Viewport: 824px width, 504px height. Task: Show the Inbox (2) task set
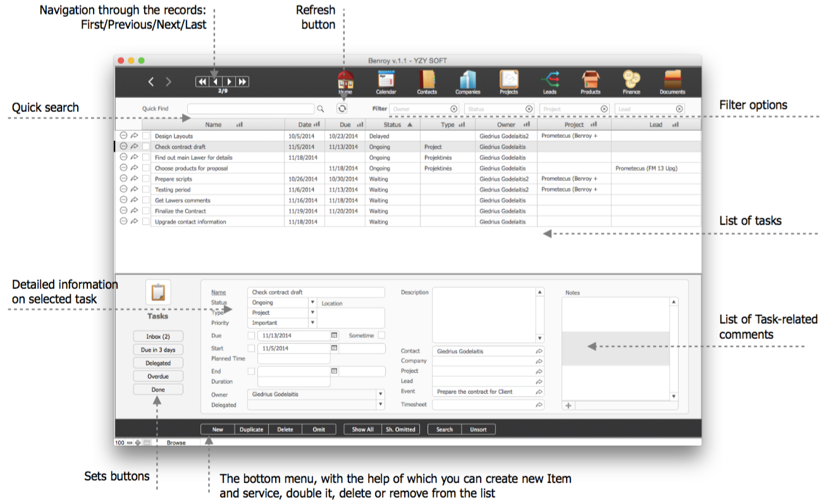158,336
